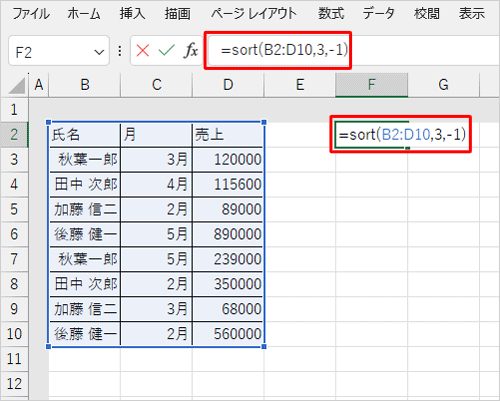Select column G header
This screenshot has width=500, height=401.
[x=443, y=85]
